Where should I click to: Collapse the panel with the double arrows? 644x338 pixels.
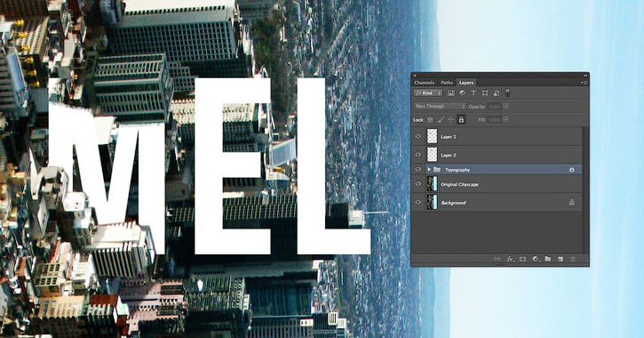tap(585, 76)
